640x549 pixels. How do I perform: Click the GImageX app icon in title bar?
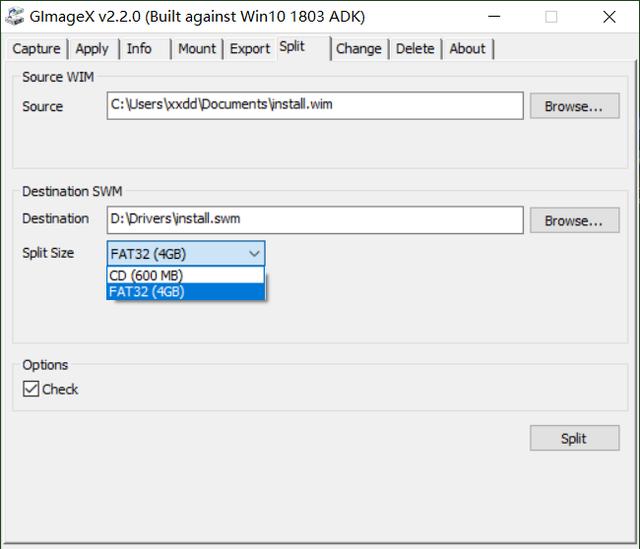tap(15, 17)
